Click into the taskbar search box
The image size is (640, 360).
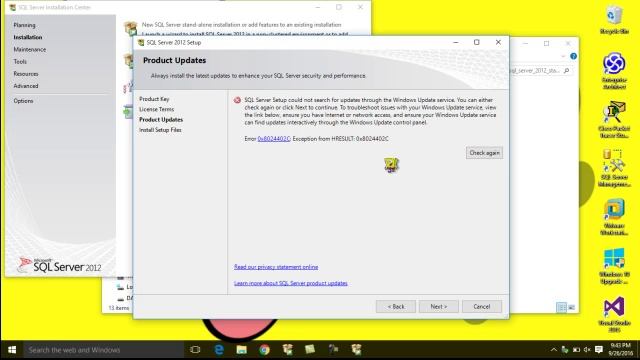103,350
